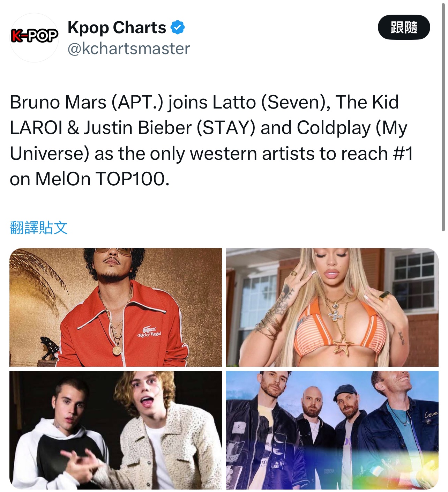Translate the post via 翻譯貼文
This screenshot has height=492, width=448.
39,228
